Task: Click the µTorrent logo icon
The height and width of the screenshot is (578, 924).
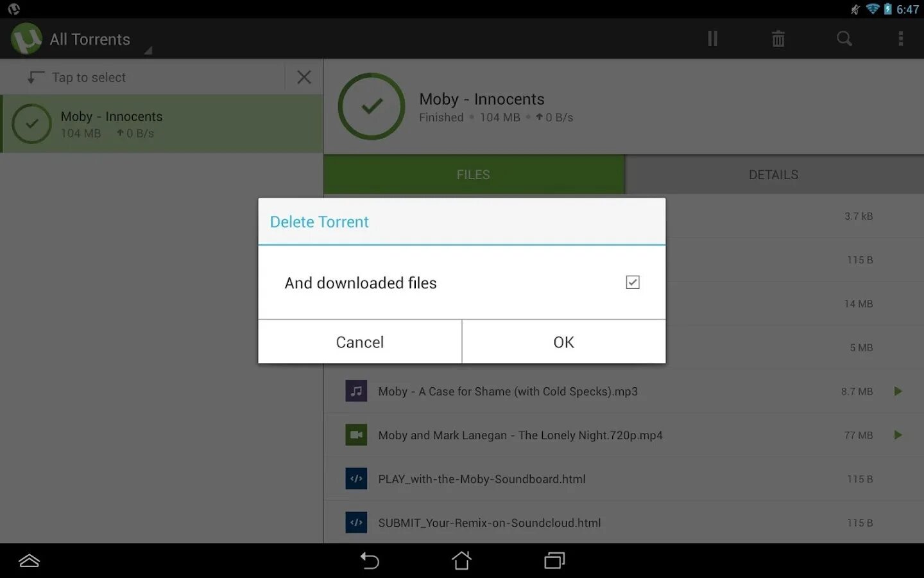Action: pos(26,39)
